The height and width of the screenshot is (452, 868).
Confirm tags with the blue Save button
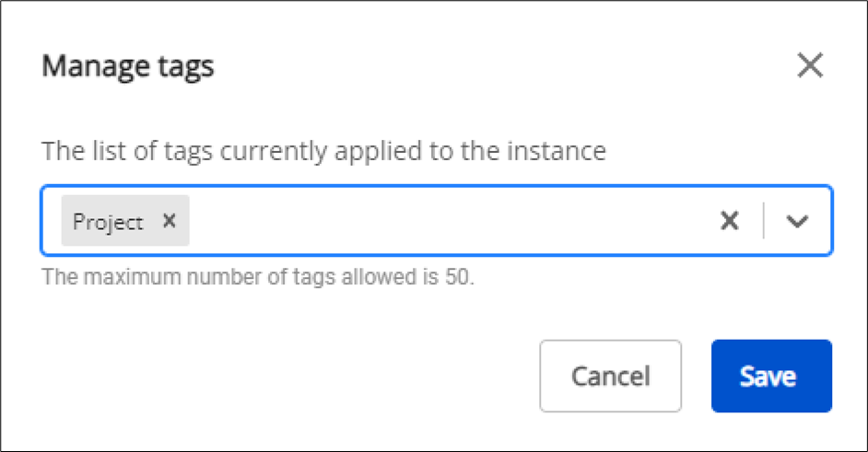(x=771, y=376)
